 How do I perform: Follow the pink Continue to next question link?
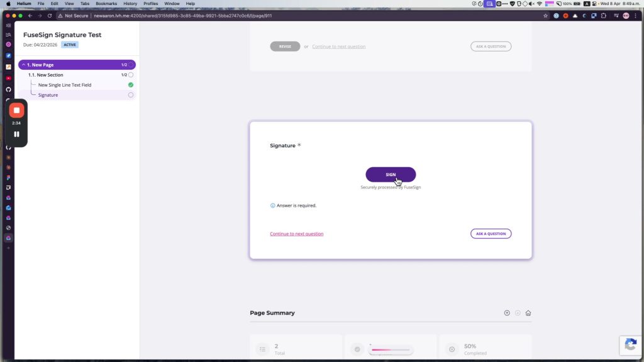pos(297,234)
